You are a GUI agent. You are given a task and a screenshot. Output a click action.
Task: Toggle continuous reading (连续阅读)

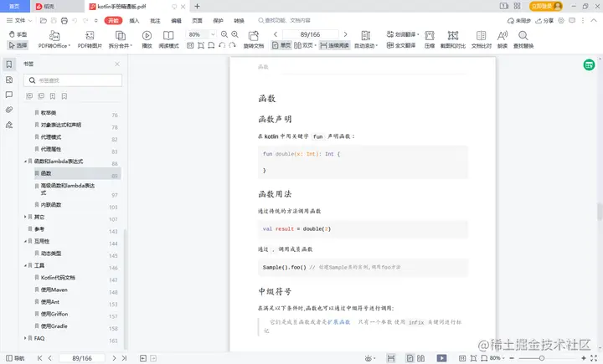(x=334, y=45)
